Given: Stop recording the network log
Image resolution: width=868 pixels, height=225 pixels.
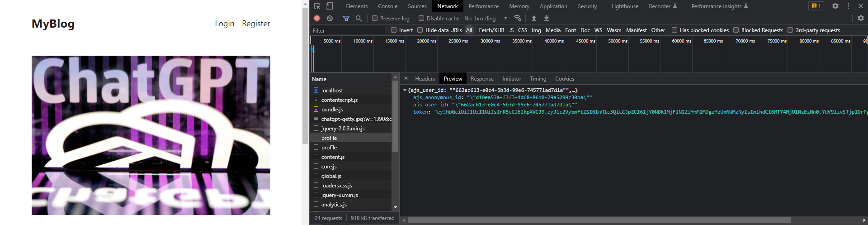Looking at the screenshot, I should (x=317, y=18).
